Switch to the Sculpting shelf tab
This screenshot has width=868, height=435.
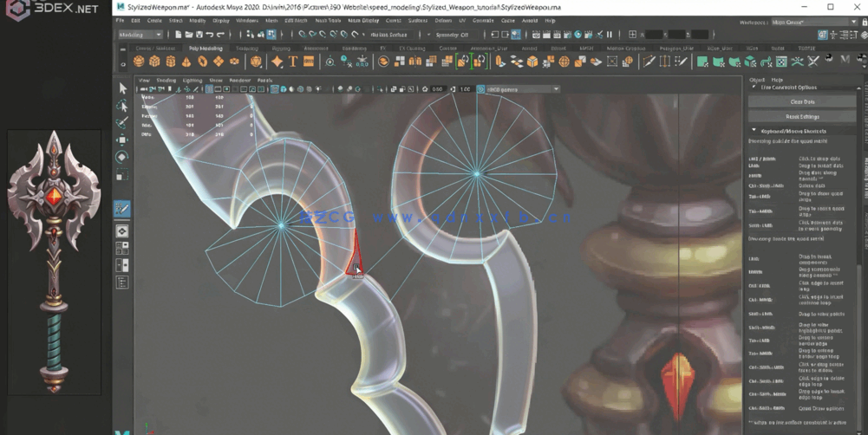(247, 49)
